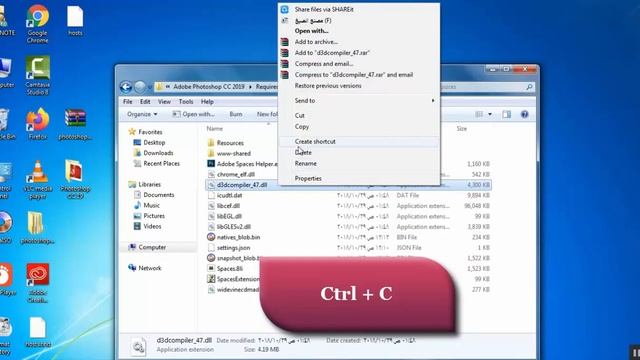Open Properties from context menu
Image resolution: width=640 pixels, height=360 pixels.
(x=308, y=179)
